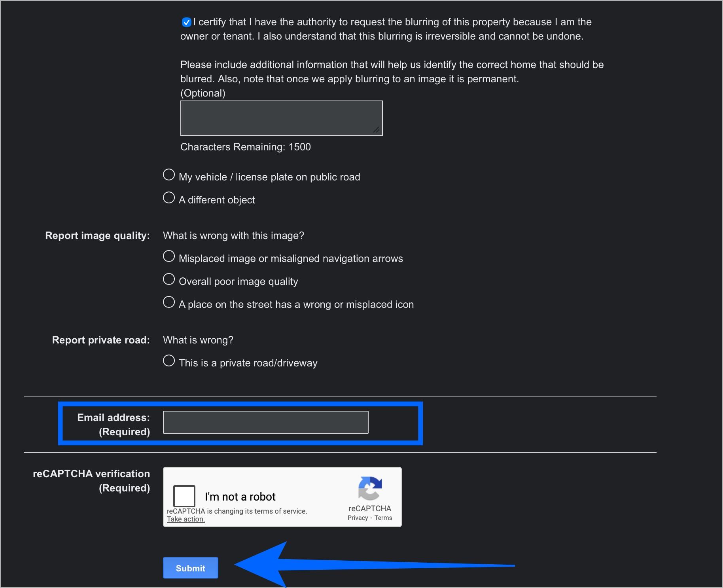Select 'A place on the street has a wrong or misplaced icon'

[x=169, y=302]
